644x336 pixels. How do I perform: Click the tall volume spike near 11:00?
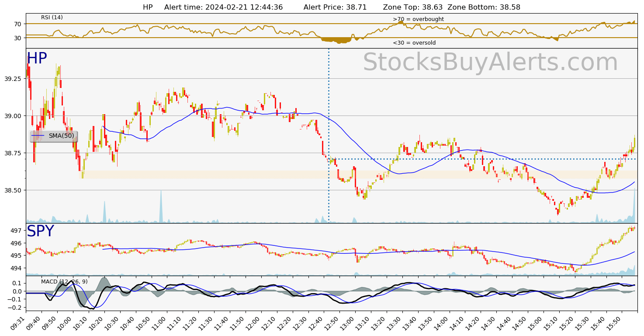161,206
